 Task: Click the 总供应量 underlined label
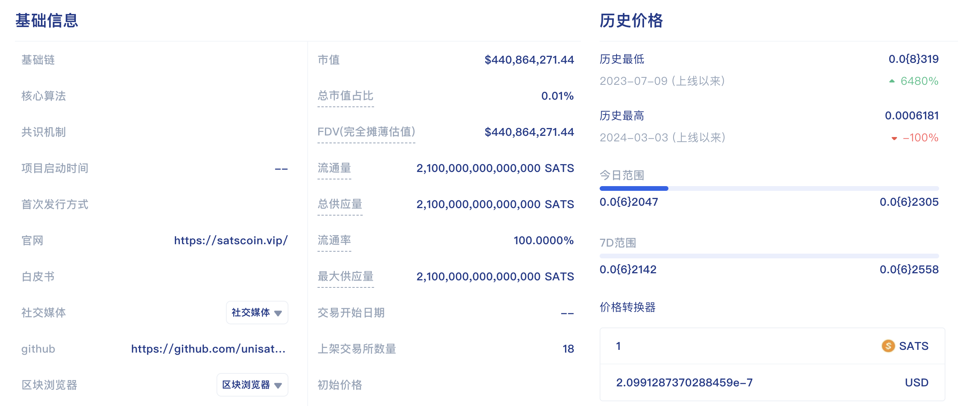[340, 204]
